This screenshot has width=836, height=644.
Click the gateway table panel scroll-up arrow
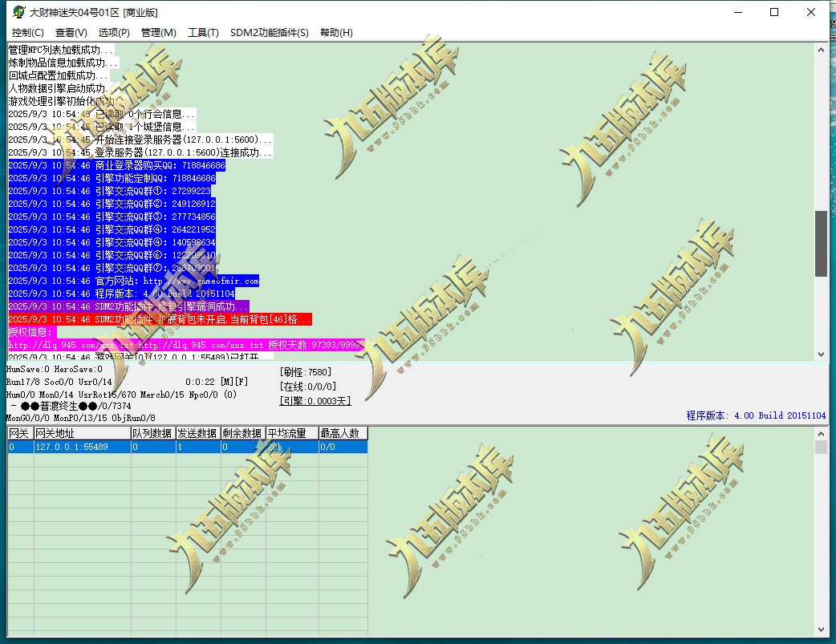tap(821, 433)
